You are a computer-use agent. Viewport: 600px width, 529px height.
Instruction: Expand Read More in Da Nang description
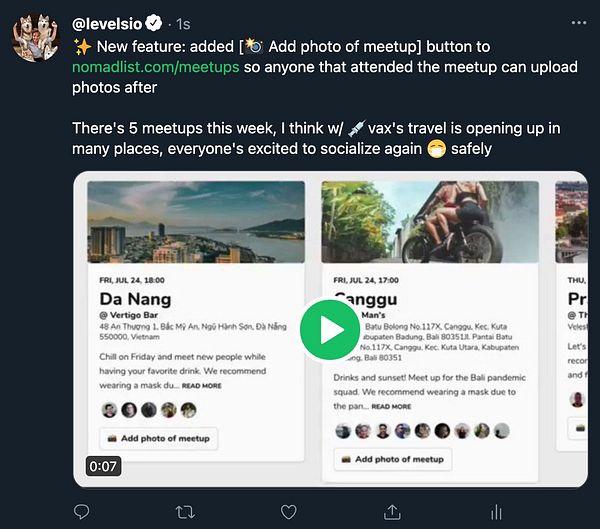(202, 385)
